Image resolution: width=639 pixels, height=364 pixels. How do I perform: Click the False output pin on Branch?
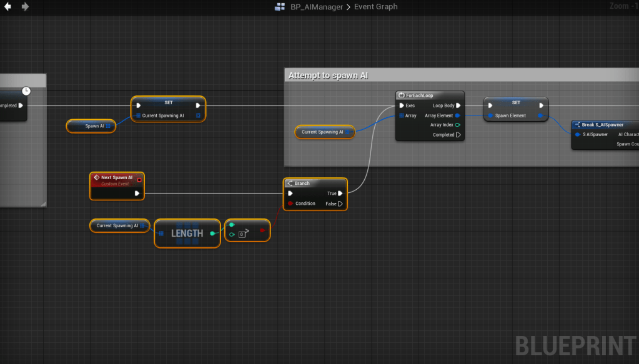[x=340, y=204]
